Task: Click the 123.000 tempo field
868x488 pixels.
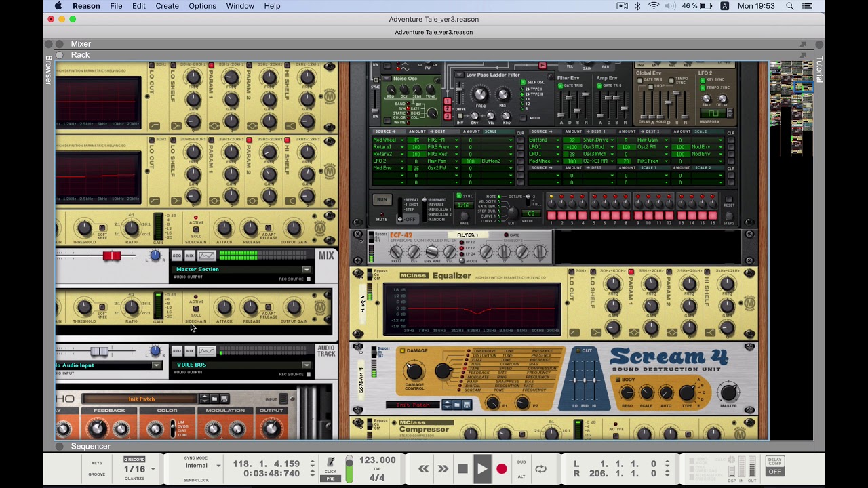Action: pos(378,460)
